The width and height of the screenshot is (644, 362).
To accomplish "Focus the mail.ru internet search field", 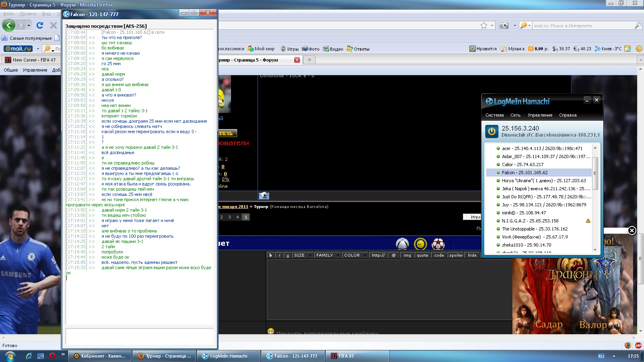I will click(x=583, y=25).
